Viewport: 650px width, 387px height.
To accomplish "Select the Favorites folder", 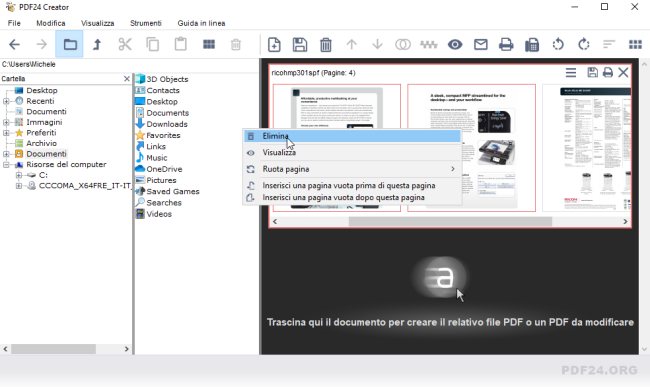I will coord(158,135).
